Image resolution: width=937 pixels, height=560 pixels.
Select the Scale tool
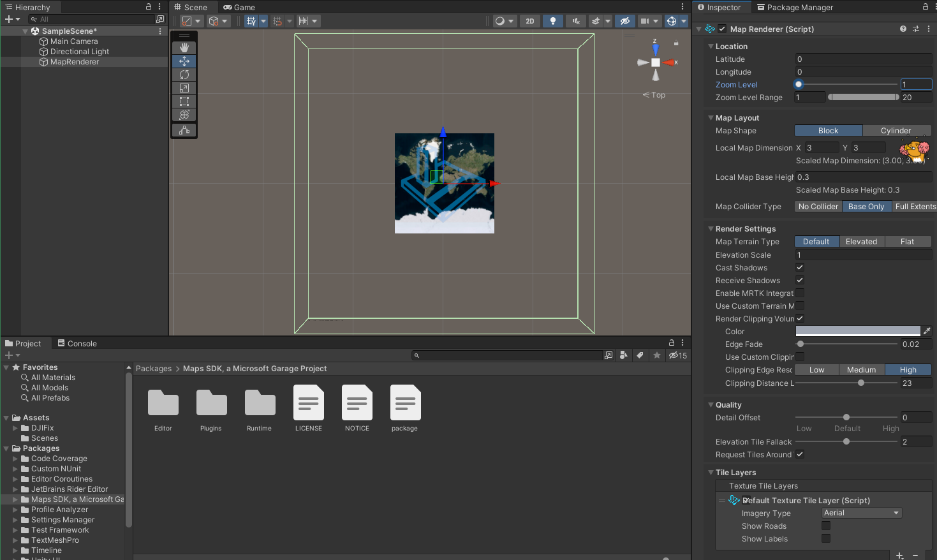[184, 88]
